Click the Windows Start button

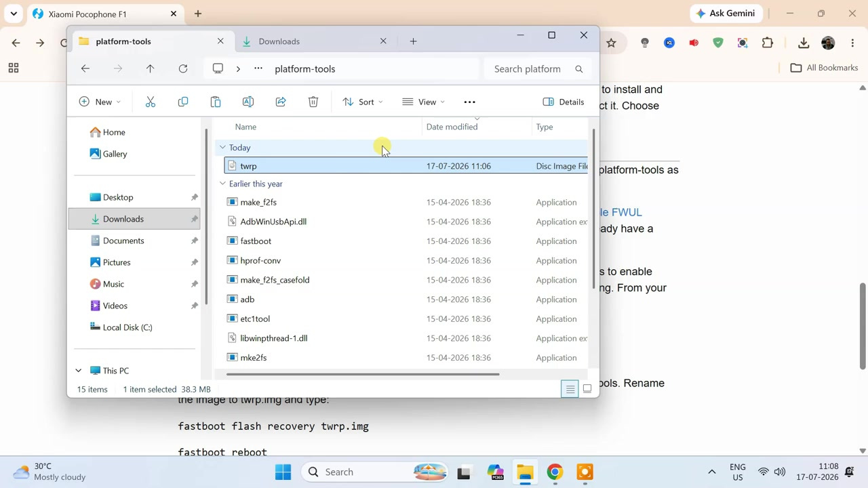pos(283,472)
